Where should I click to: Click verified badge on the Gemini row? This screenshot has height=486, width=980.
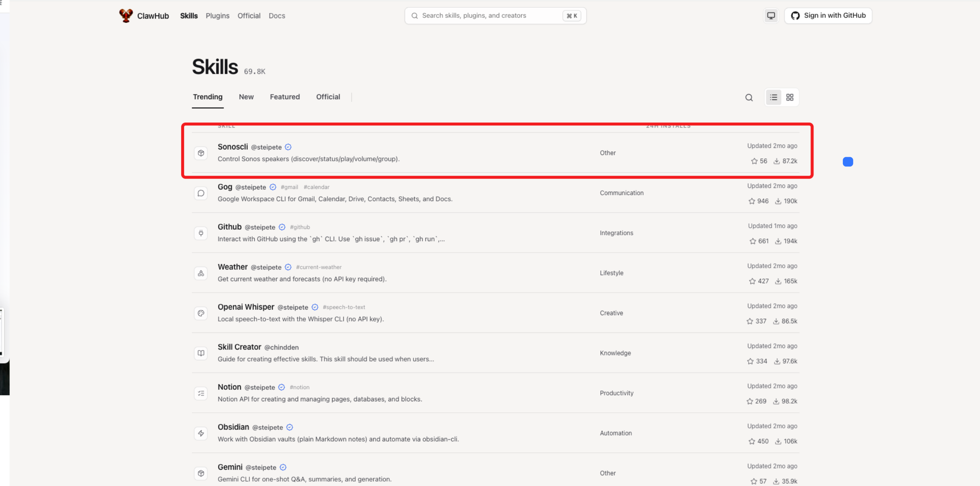pyautogui.click(x=283, y=467)
